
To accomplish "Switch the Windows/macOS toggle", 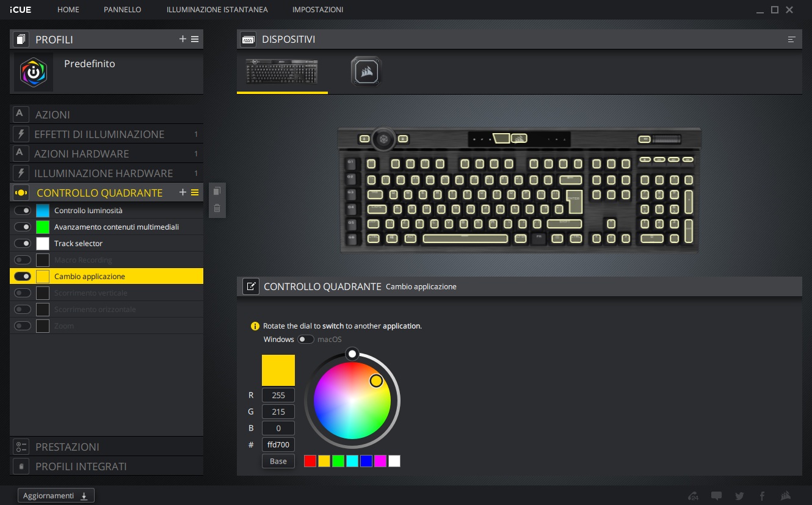I will (x=306, y=339).
